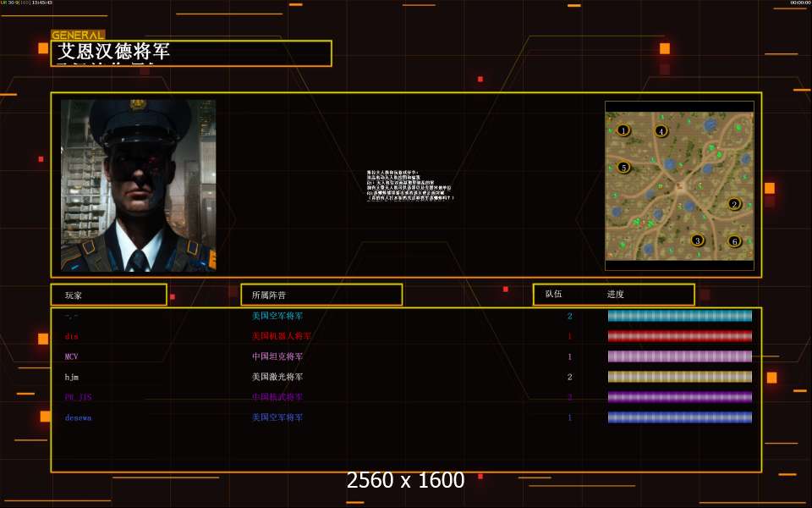The width and height of the screenshot is (812, 508).
Task: Select player hjm in the list
Action: click(x=72, y=377)
